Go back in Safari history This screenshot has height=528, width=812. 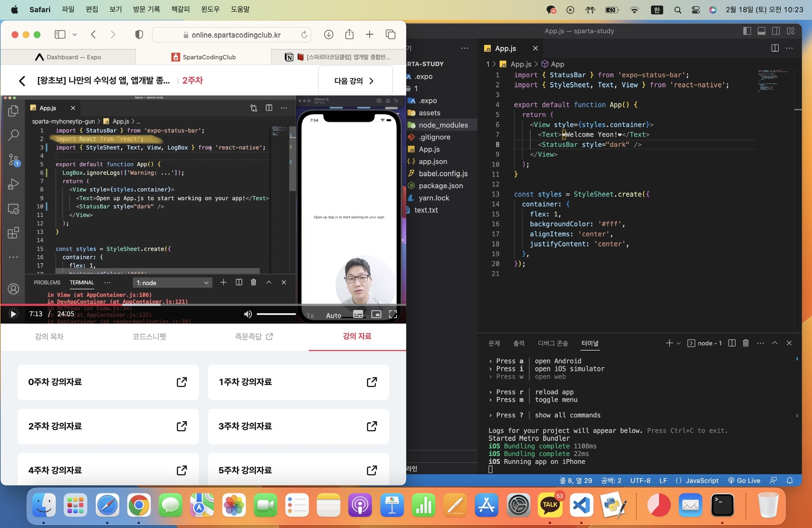coord(93,34)
